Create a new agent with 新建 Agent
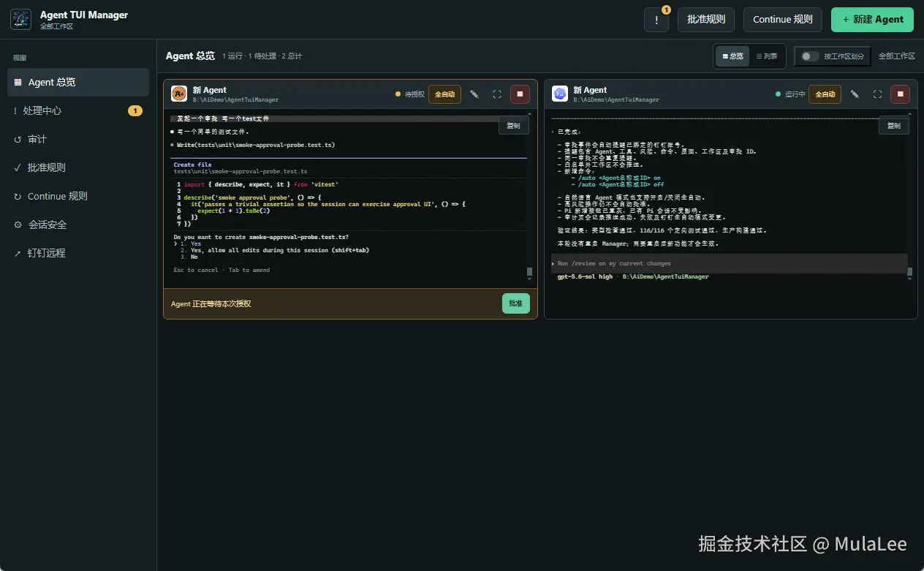 coord(872,20)
